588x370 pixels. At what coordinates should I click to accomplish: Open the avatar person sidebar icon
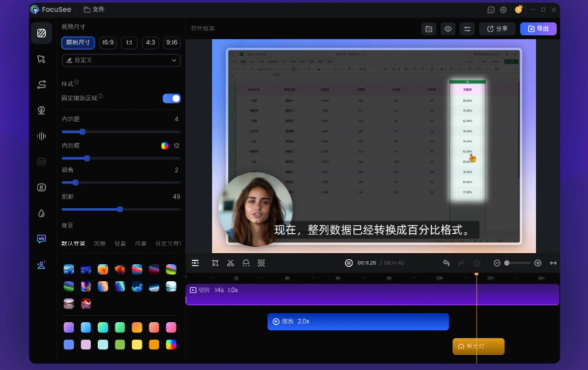41,265
